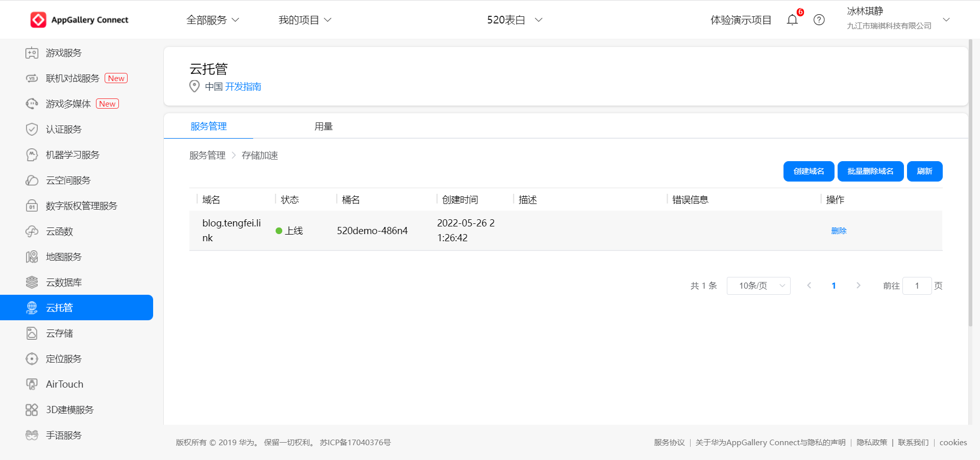980x460 pixels.
Task: Click the 3D建模服务 sidebar icon
Action: pos(32,410)
